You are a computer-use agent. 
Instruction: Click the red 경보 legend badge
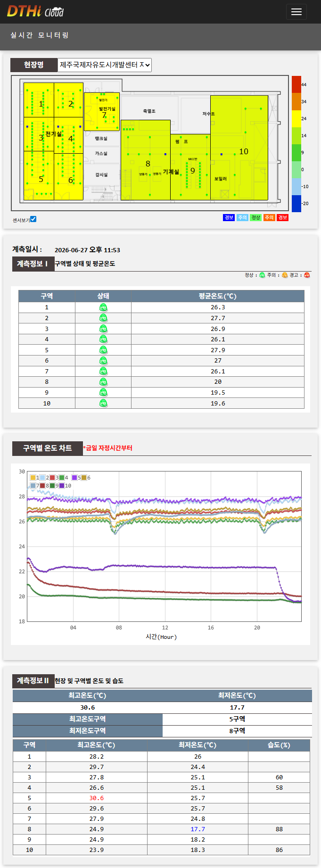[282, 217]
